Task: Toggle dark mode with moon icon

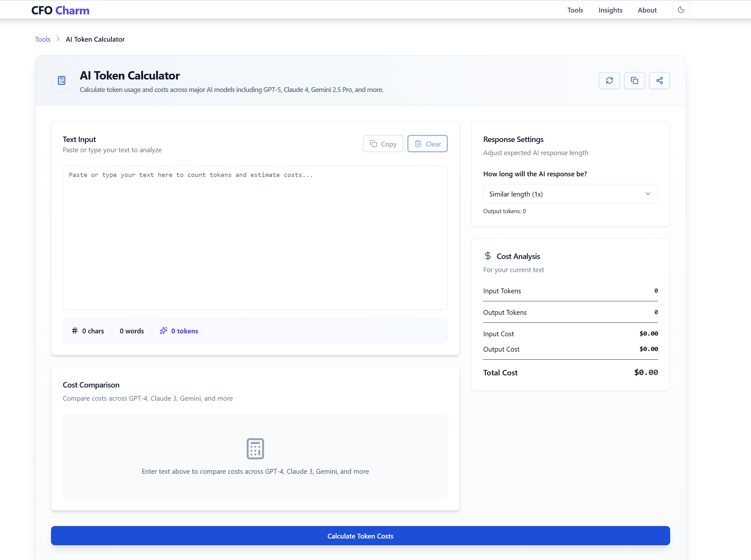Action: coord(680,10)
